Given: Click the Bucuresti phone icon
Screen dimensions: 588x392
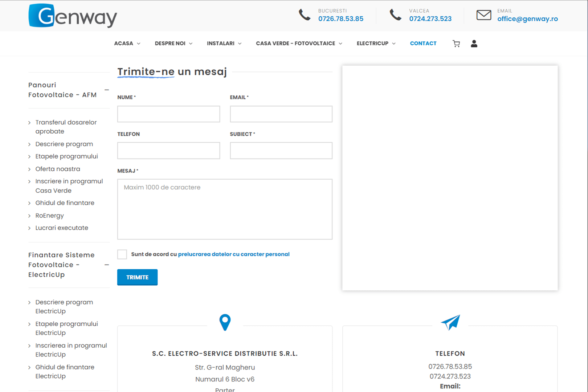Looking at the screenshot, I should click(x=305, y=15).
